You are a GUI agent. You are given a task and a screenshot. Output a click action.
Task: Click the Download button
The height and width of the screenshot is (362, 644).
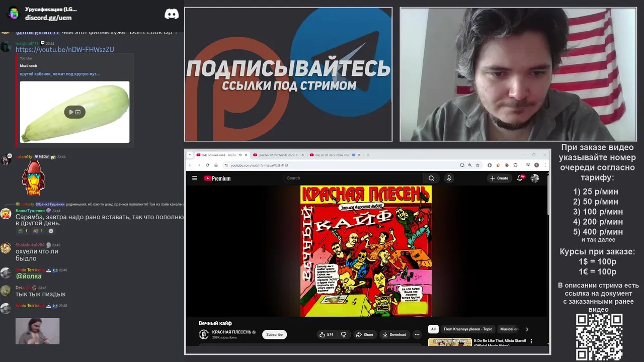(x=394, y=334)
